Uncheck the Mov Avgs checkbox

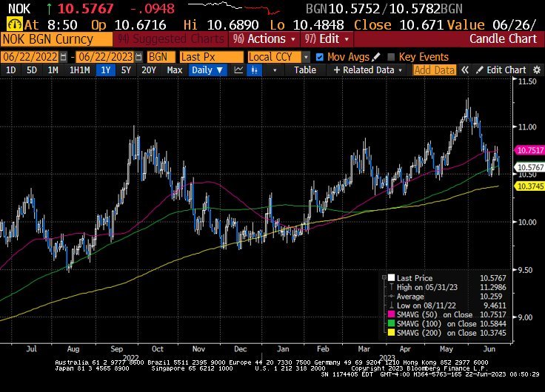coord(319,56)
